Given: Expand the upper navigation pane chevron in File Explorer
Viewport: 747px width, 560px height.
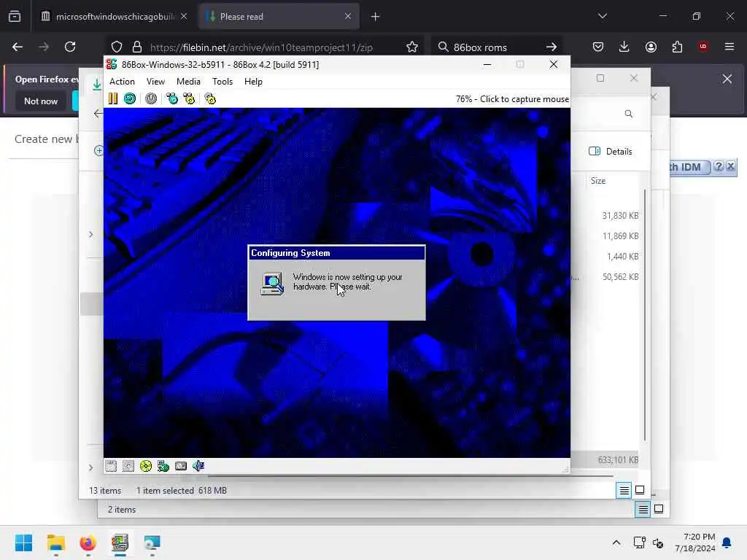Looking at the screenshot, I should (90, 234).
